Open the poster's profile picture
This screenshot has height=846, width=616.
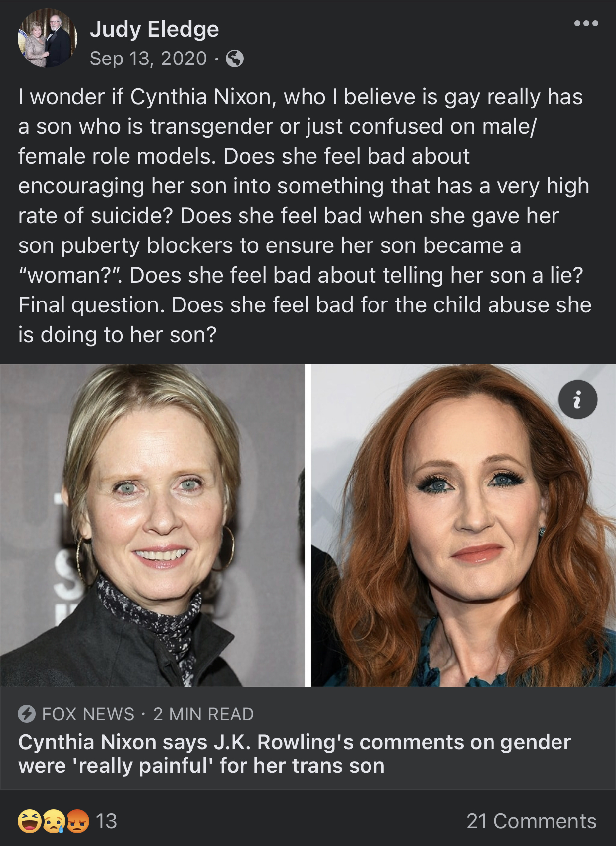[48, 38]
